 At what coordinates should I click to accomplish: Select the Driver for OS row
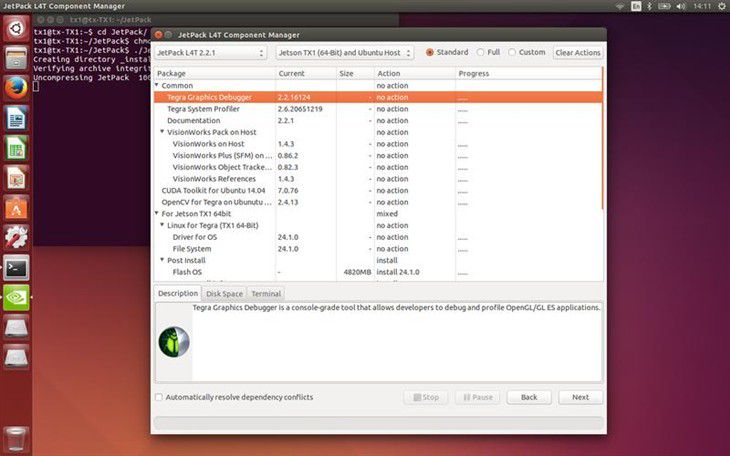pos(378,237)
